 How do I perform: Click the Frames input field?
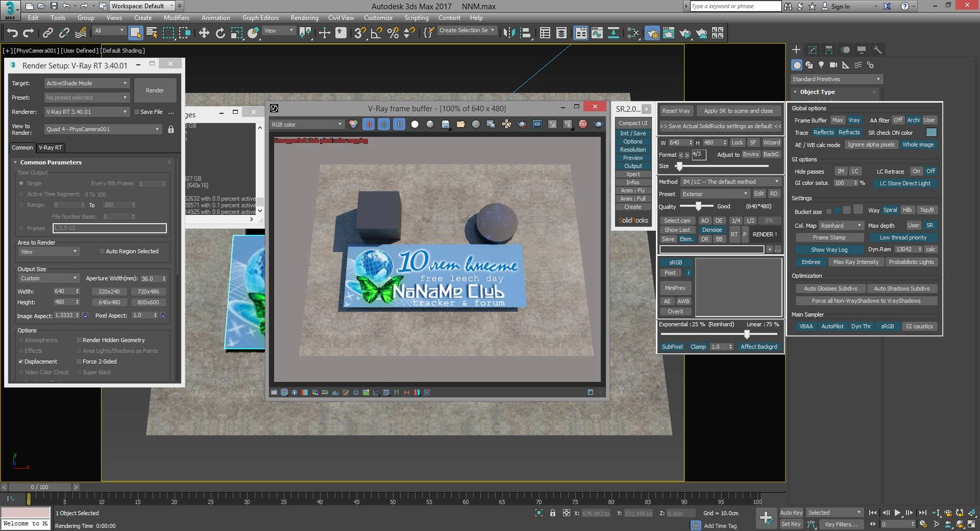pyautogui.click(x=110, y=228)
